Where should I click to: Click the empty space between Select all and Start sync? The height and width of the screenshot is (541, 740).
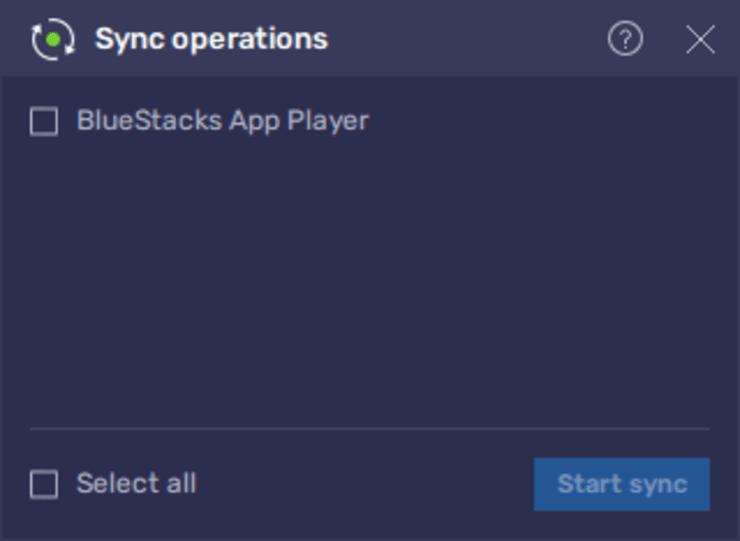coord(365,484)
